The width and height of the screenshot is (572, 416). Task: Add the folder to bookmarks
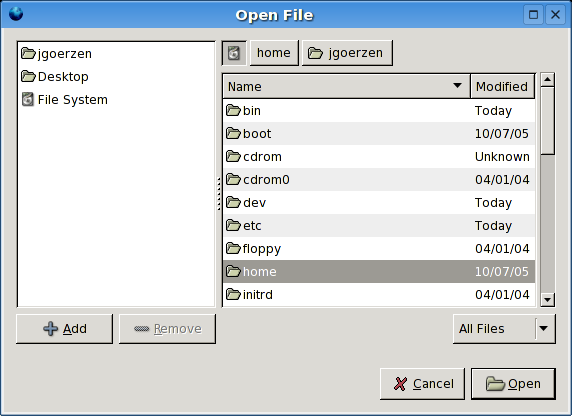click(x=65, y=329)
